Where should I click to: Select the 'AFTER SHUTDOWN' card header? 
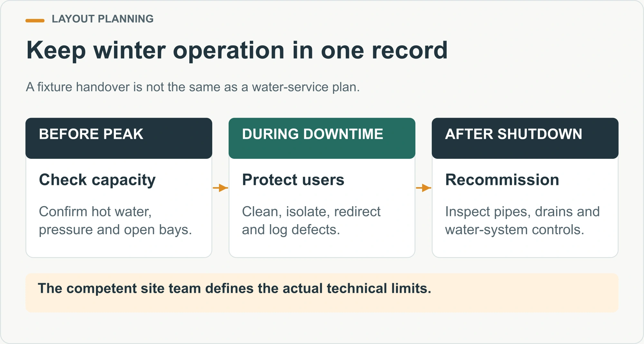(525, 138)
